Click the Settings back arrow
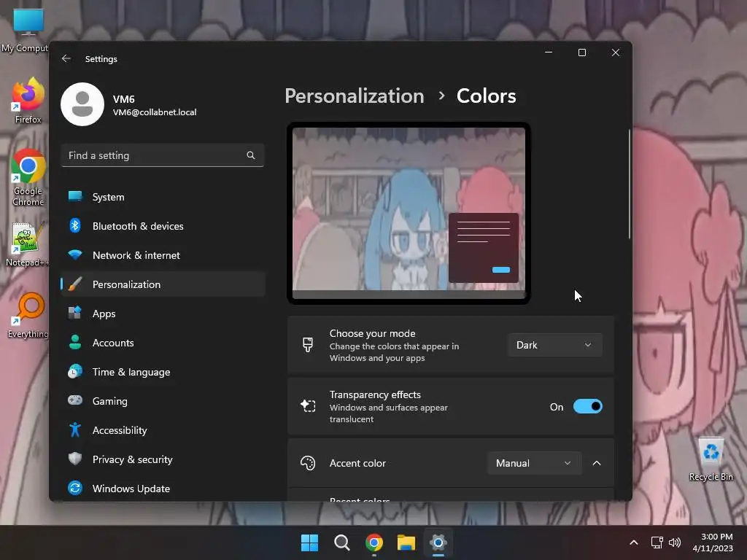The width and height of the screenshot is (747, 560). tap(66, 58)
